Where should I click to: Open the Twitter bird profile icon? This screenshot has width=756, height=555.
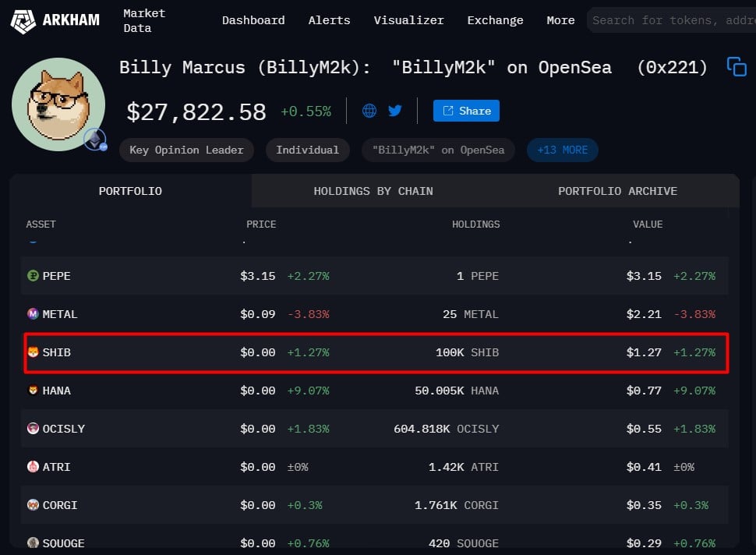395,111
